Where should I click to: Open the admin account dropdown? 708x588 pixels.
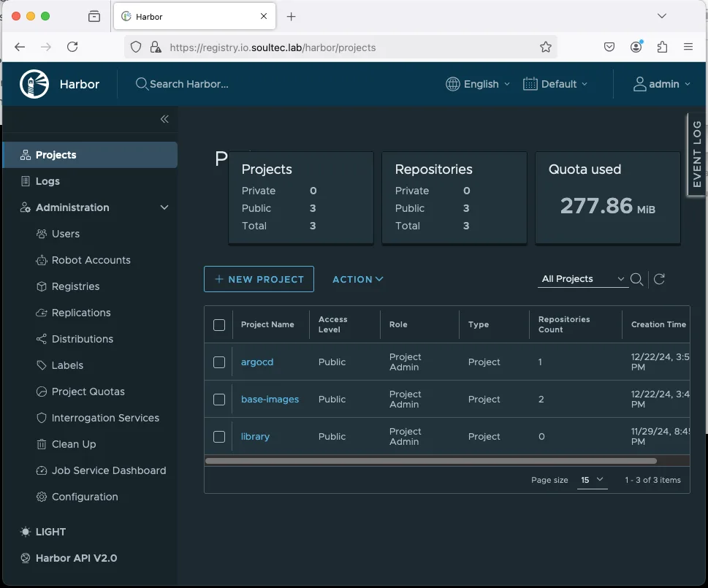pos(662,84)
